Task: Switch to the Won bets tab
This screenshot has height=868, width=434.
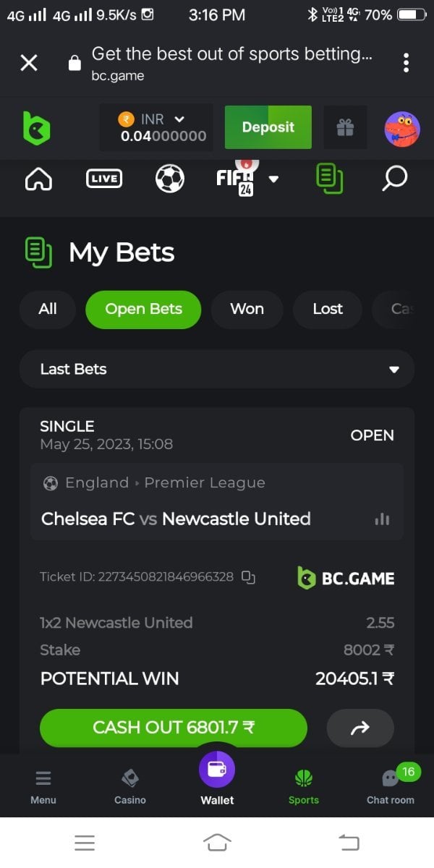Action: pos(247,310)
